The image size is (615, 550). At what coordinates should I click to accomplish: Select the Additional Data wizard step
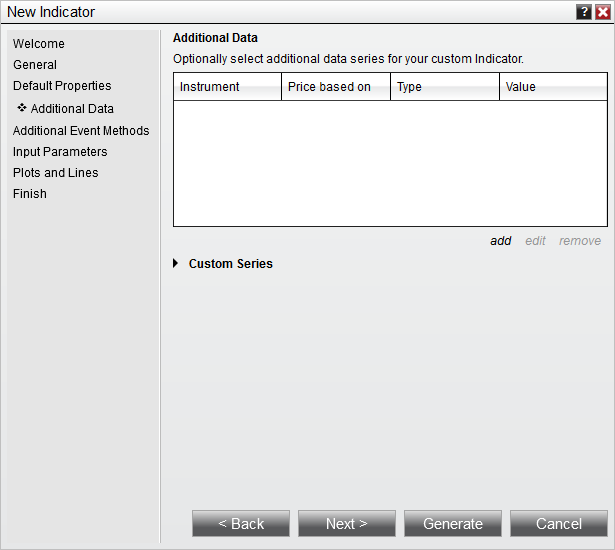[x=72, y=109]
